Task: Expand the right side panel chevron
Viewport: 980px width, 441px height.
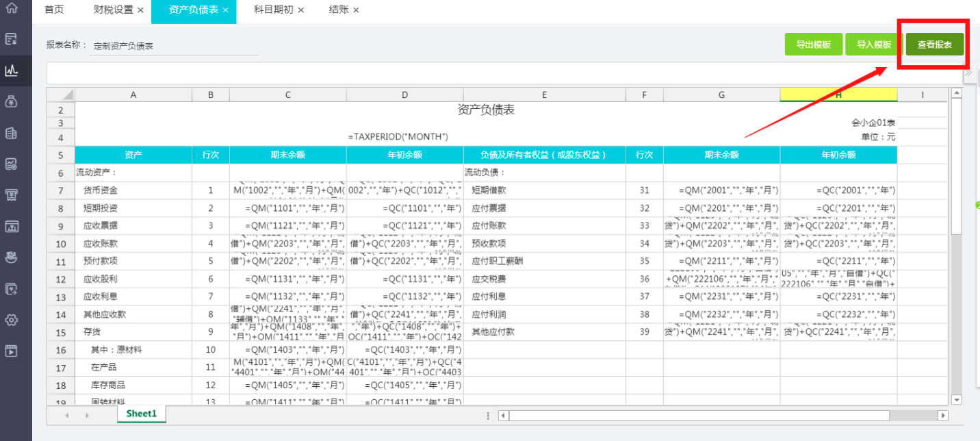Action: [x=968, y=73]
